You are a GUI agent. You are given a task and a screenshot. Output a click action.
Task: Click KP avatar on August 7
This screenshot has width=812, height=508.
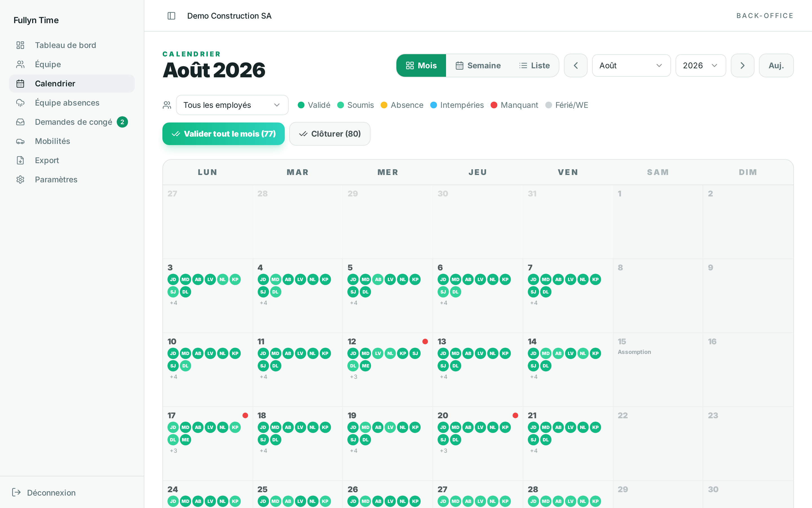click(595, 279)
